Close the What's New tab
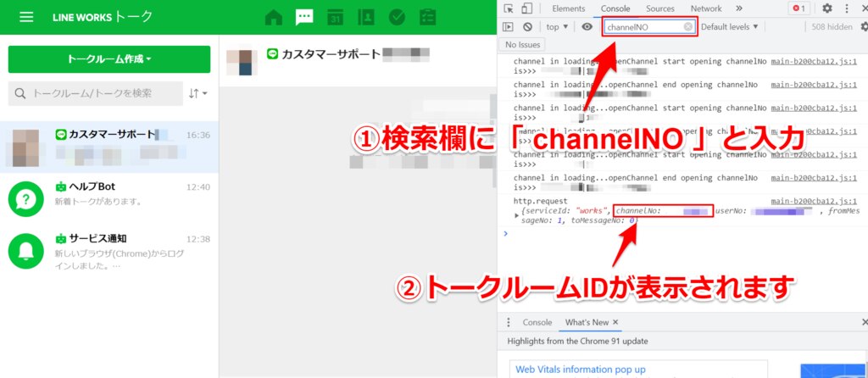Screen dimensions: 868x378 [615, 322]
